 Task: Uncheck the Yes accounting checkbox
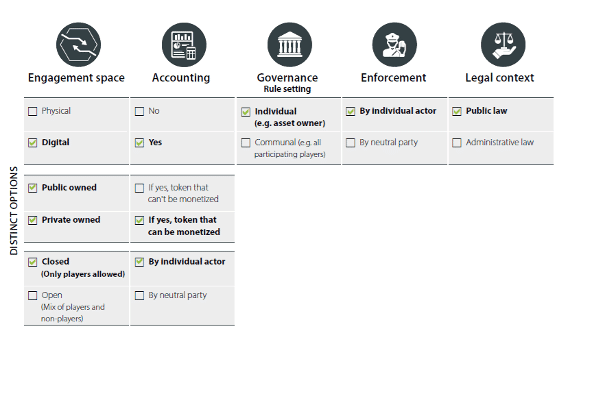pos(140,143)
